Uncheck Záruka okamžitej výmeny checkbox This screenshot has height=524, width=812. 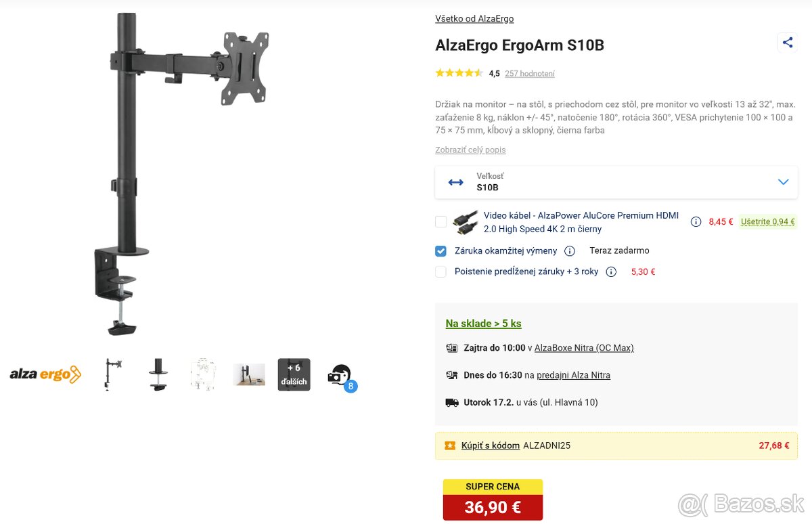441,251
